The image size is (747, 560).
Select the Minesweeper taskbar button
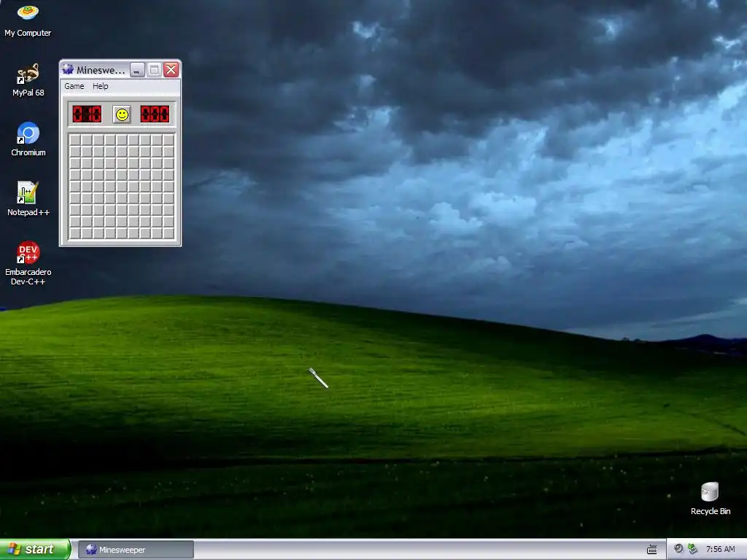click(x=136, y=550)
